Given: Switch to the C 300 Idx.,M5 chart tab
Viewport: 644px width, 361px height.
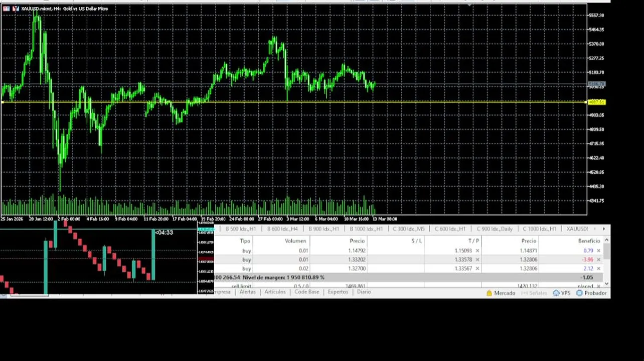Looking at the screenshot, I should 408,229.
